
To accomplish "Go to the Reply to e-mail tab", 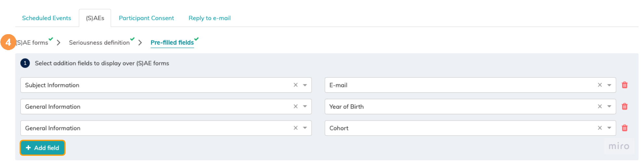I will point(209,18).
